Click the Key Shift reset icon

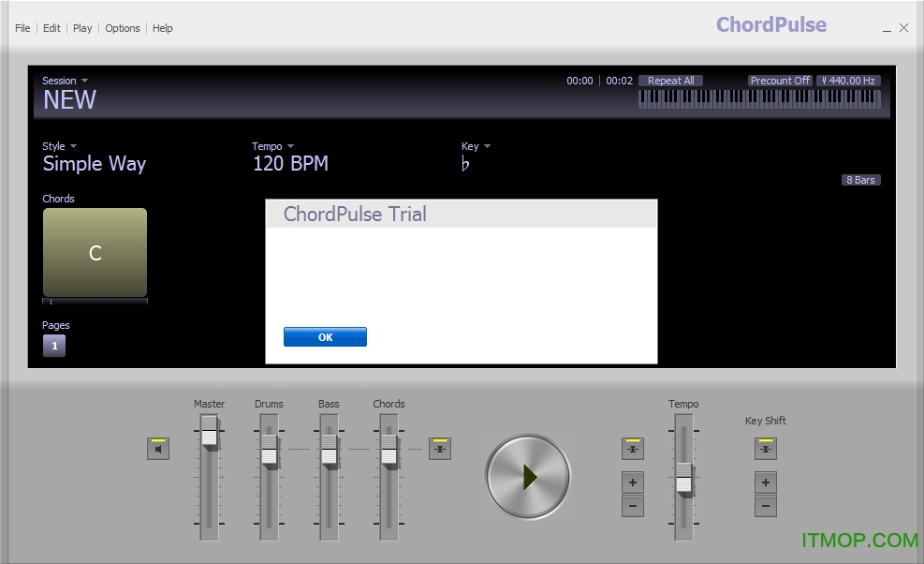pos(766,450)
